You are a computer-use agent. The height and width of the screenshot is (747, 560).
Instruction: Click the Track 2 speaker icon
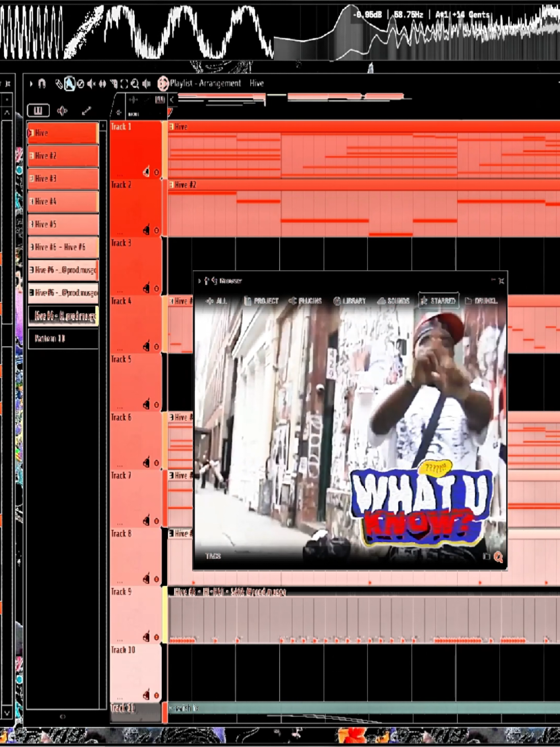click(146, 230)
